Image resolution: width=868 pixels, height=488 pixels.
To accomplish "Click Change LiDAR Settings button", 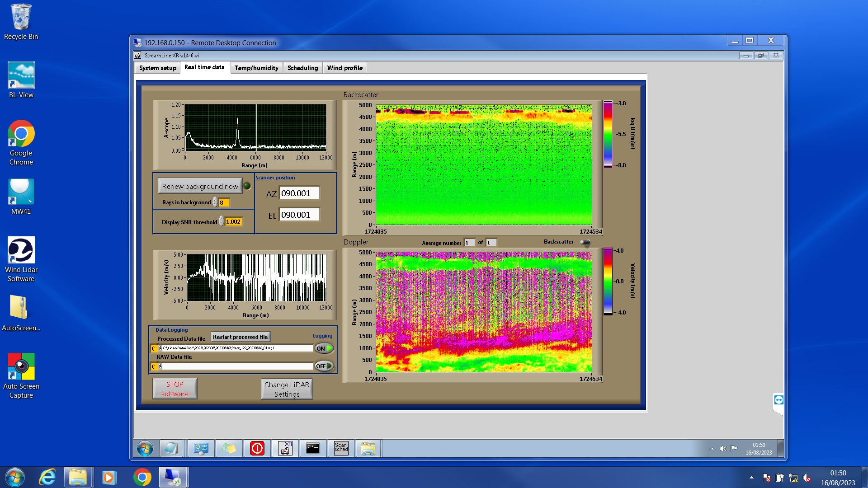I will [x=287, y=389].
